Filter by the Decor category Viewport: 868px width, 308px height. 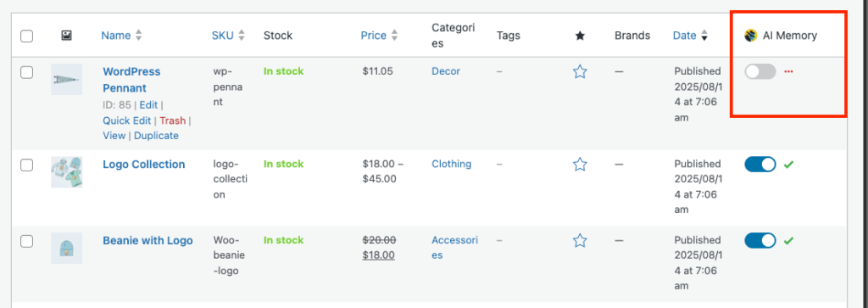[x=446, y=71]
